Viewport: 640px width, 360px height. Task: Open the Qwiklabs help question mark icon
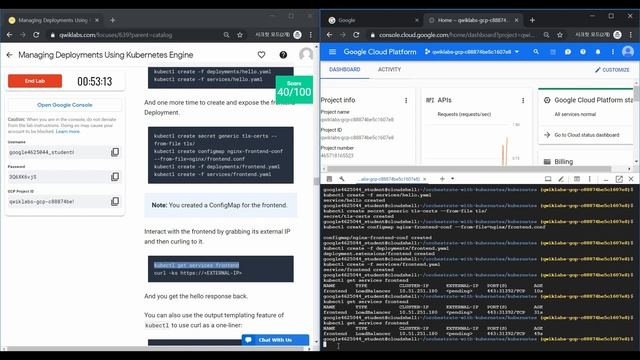283,55
